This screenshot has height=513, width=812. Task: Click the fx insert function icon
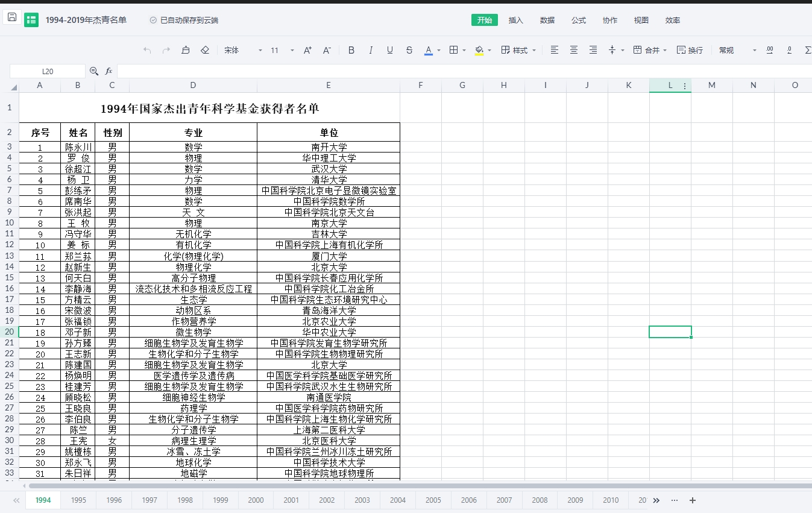[109, 71]
